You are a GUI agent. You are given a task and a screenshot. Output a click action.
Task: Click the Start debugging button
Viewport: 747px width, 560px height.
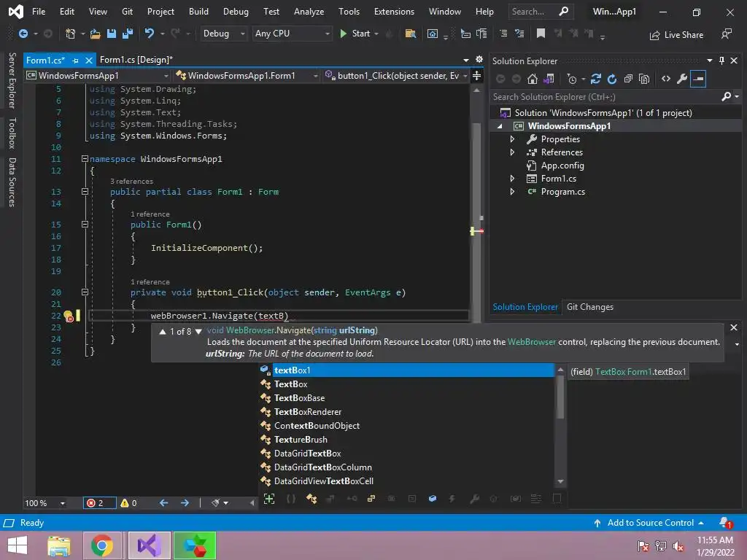(355, 34)
